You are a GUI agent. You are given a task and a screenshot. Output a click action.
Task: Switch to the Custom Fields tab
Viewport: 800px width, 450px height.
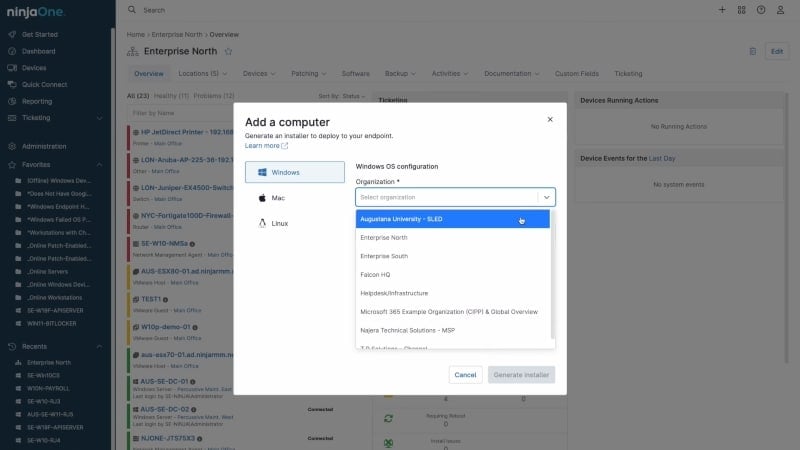(x=577, y=74)
